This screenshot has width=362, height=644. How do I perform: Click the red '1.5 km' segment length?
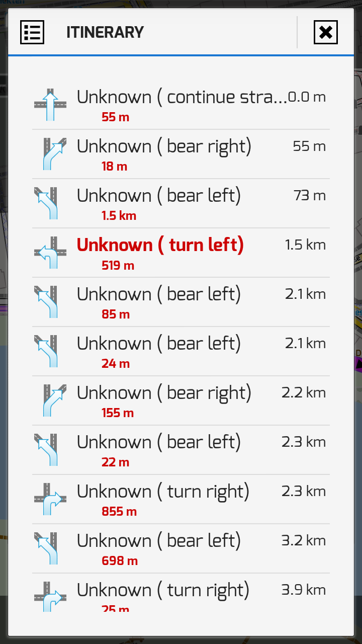point(119,216)
